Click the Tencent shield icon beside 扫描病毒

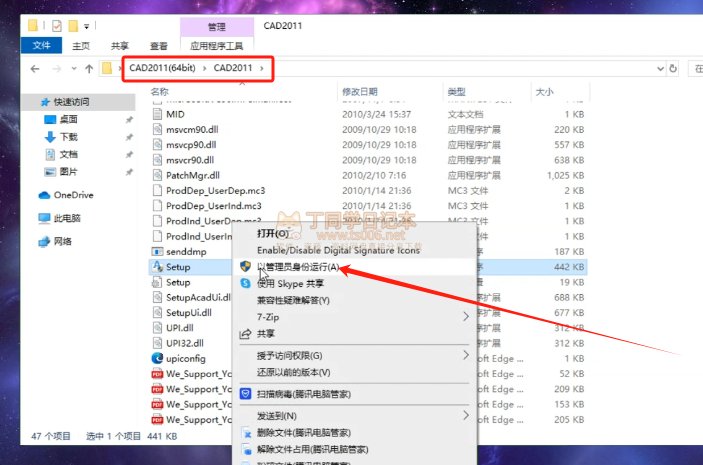245,394
